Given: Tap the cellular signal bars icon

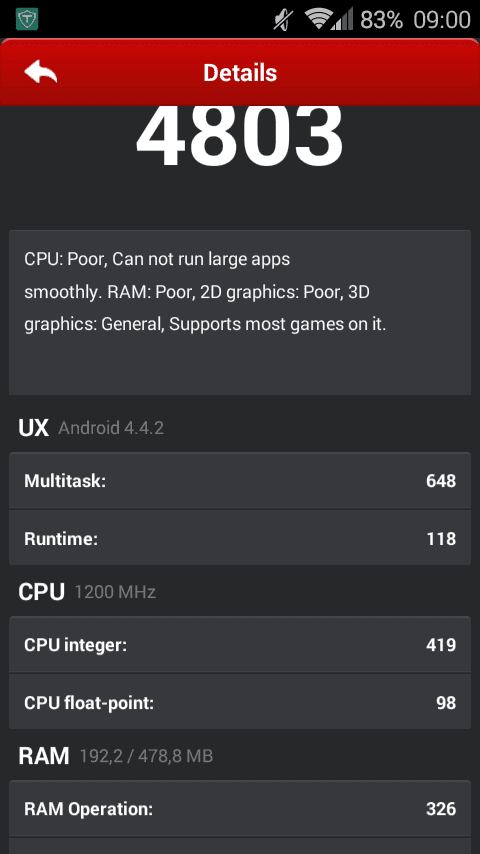Looking at the screenshot, I should click(x=343, y=19).
